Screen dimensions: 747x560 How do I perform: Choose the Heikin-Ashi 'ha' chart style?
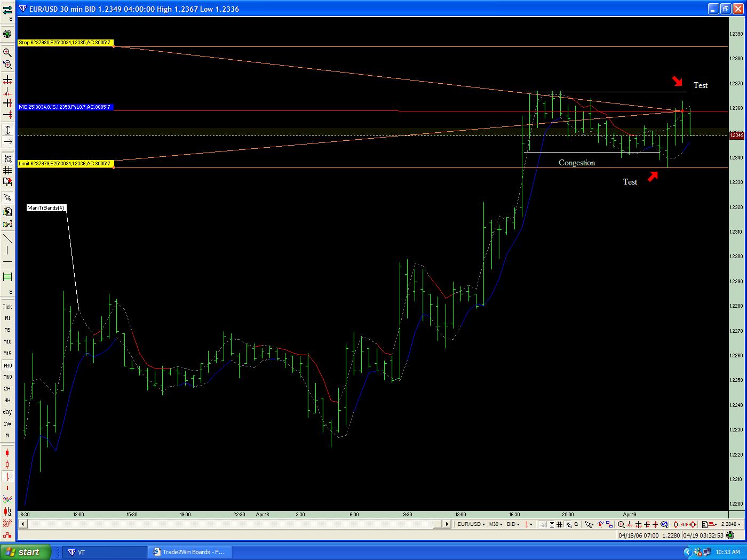(x=7, y=510)
